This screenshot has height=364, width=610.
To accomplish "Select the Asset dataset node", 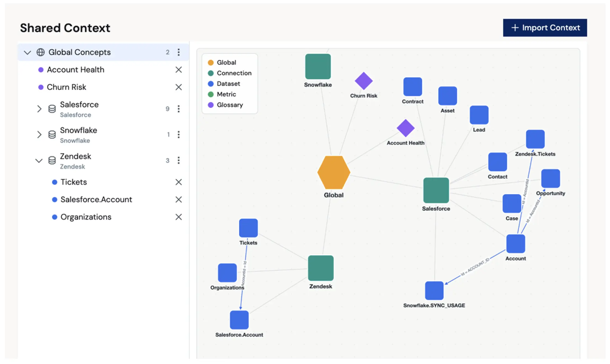I will pyautogui.click(x=448, y=96).
